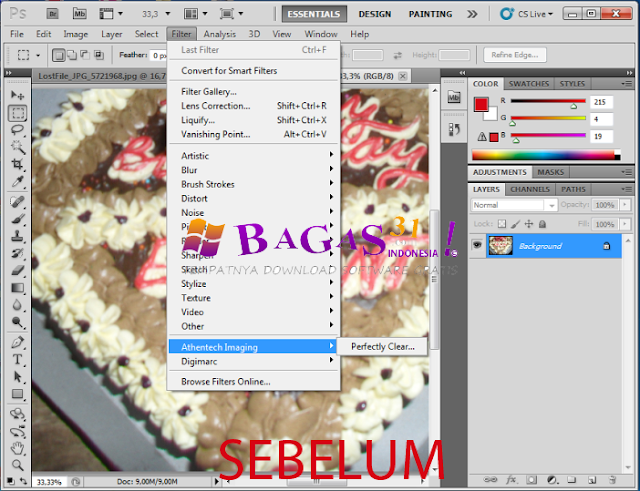This screenshot has height=491, width=640.
Task: Choose New selection mode
Action: point(58,55)
